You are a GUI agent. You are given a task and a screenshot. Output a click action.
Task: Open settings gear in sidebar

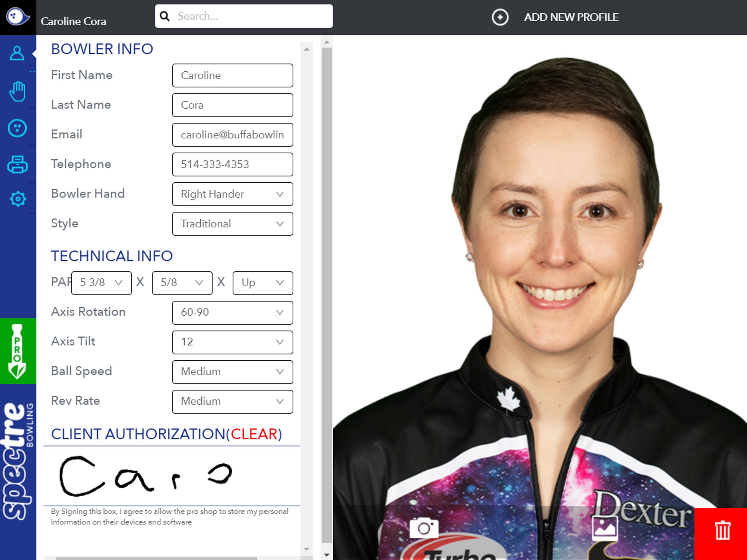click(18, 199)
